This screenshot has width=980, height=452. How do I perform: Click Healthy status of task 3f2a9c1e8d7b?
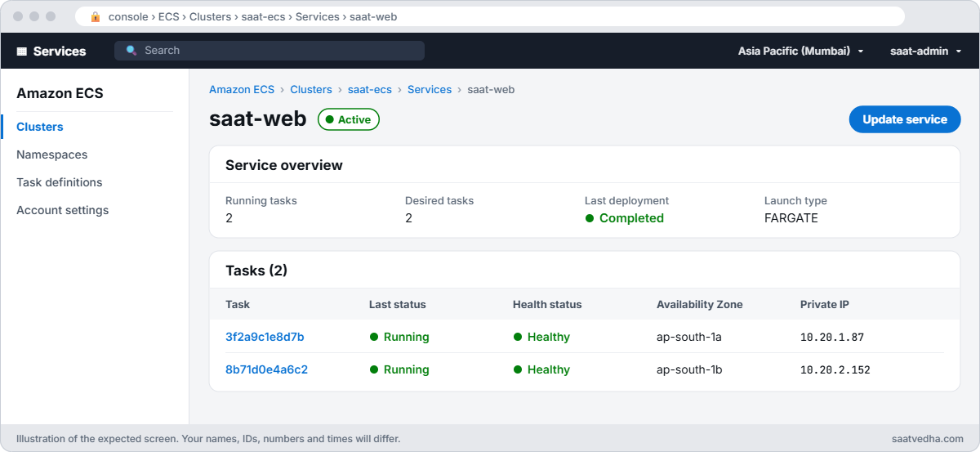[x=541, y=337]
